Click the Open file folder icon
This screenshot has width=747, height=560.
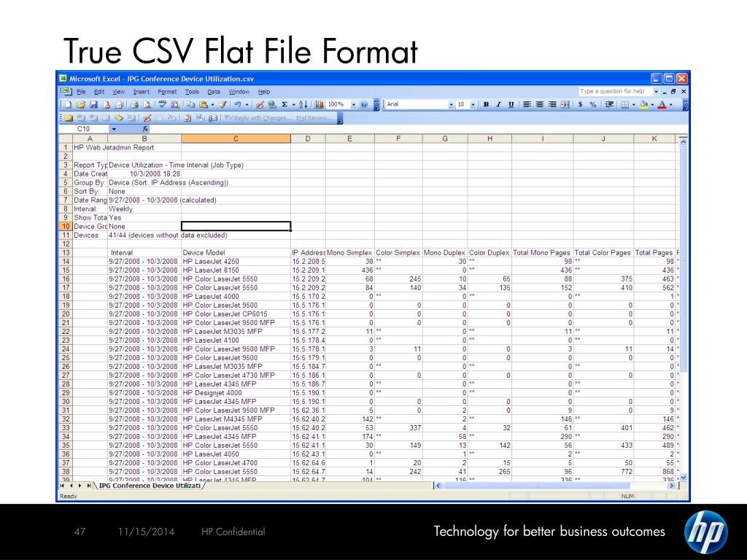(81, 104)
